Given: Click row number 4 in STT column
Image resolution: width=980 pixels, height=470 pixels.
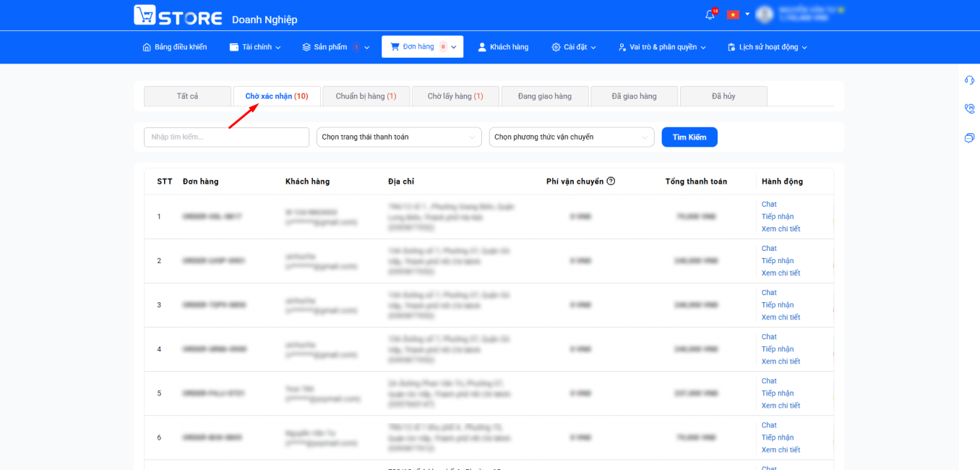Looking at the screenshot, I should (159, 349).
